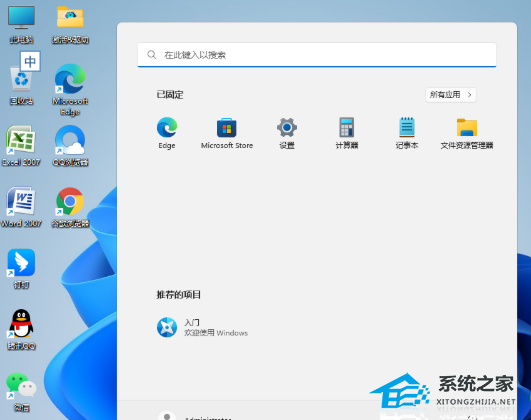531x420 pixels.
Task: Select the DingTalk desktop icon
Action: [x=21, y=268]
